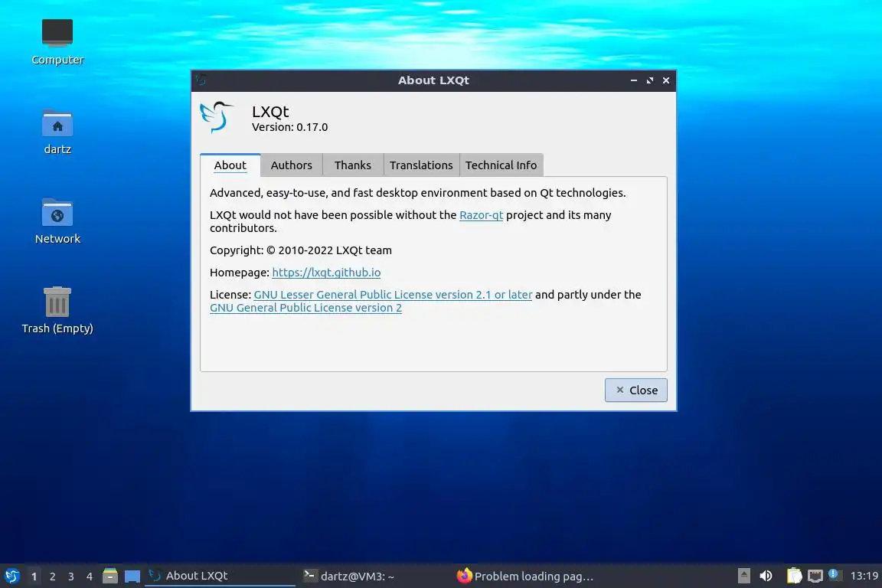
Task: Open the GNU Lesser General Public License link
Action: click(x=393, y=294)
